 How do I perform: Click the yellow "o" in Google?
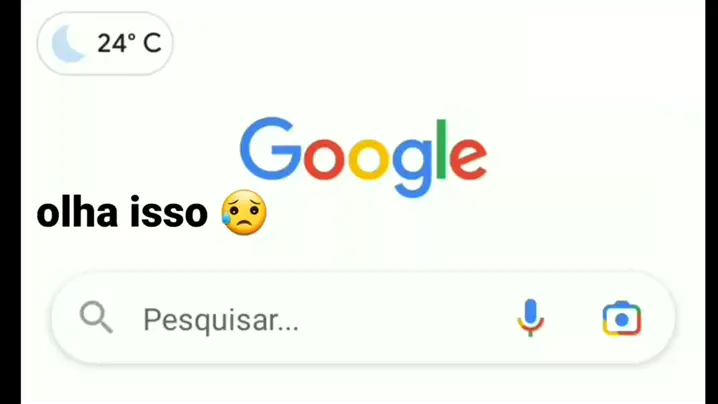click(x=369, y=159)
